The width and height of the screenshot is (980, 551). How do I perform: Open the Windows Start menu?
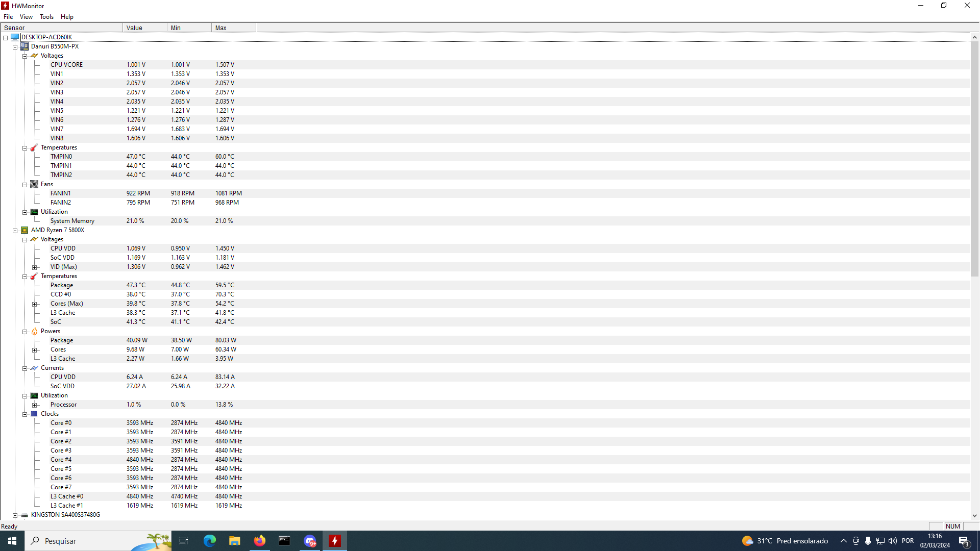pos(12,541)
